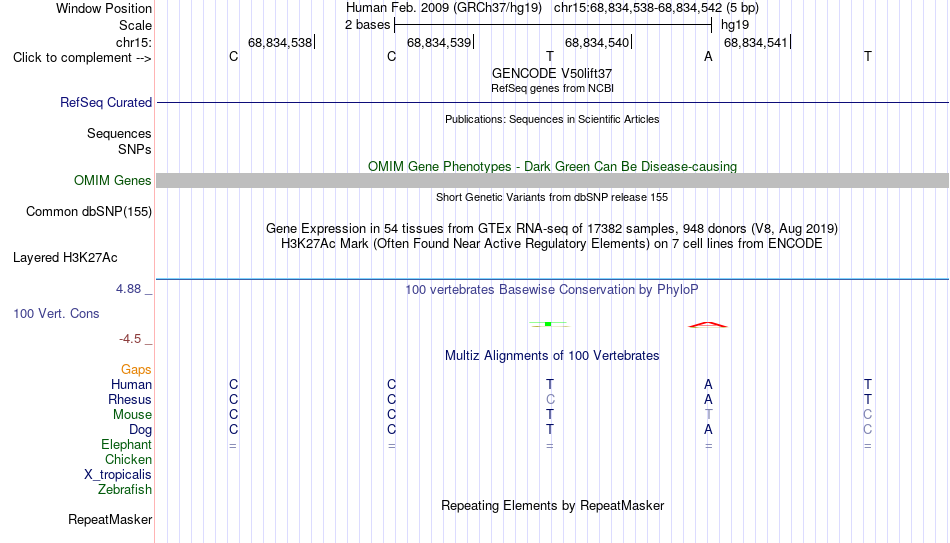The width and height of the screenshot is (950, 543).
Task: Click the pale T in the Mouse row
Action: [x=708, y=415]
